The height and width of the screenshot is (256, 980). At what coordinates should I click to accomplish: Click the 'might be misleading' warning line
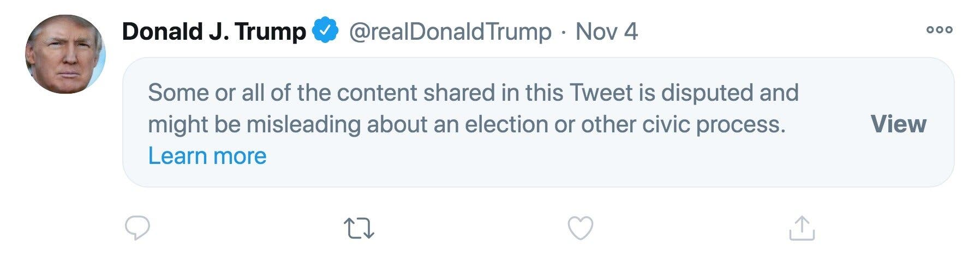[x=467, y=125]
